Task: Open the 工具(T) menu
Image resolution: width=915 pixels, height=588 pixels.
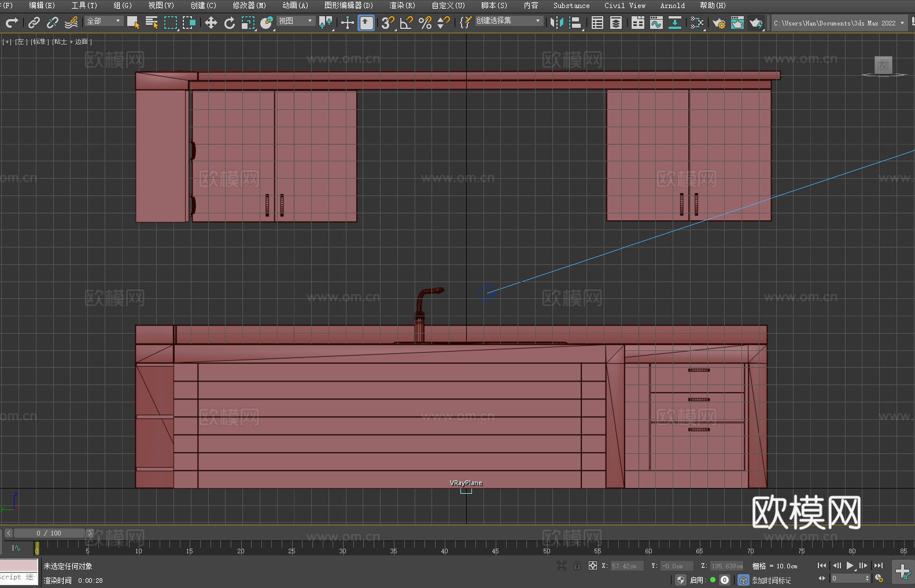Action: click(84, 5)
